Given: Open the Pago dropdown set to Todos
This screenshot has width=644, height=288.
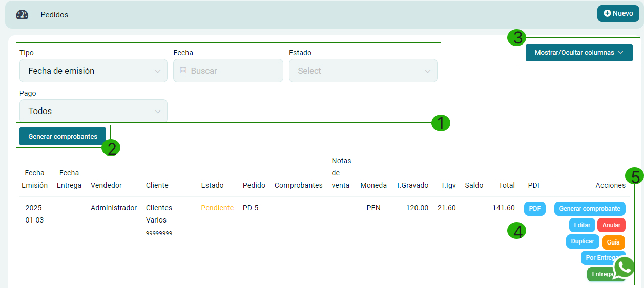Looking at the screenshot, I should 93,111.
